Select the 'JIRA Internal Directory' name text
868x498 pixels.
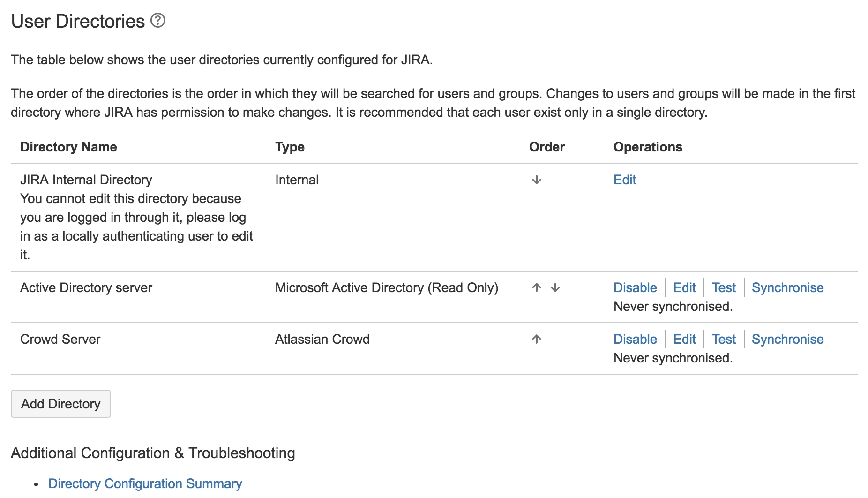86,180
